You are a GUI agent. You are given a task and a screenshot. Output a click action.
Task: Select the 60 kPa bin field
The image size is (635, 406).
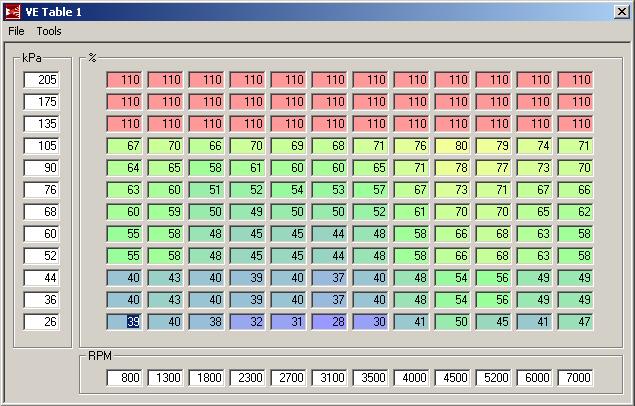41,234
